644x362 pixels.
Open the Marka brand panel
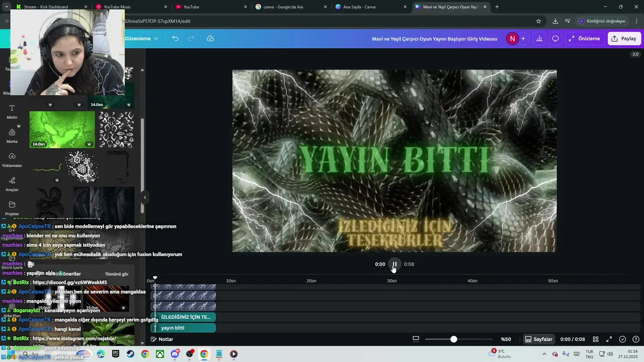[x=12, y=136]
